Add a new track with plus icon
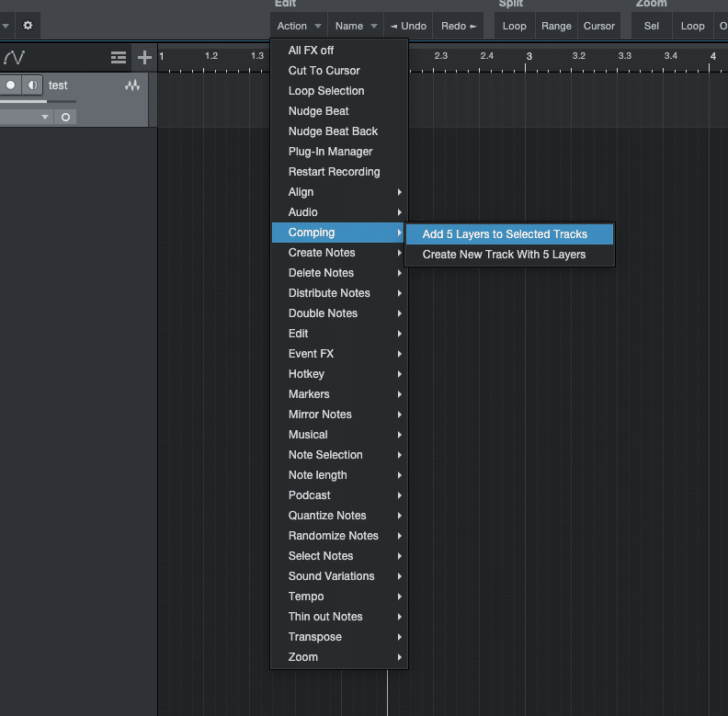This screenshot has height=716, width=728. 144,58
